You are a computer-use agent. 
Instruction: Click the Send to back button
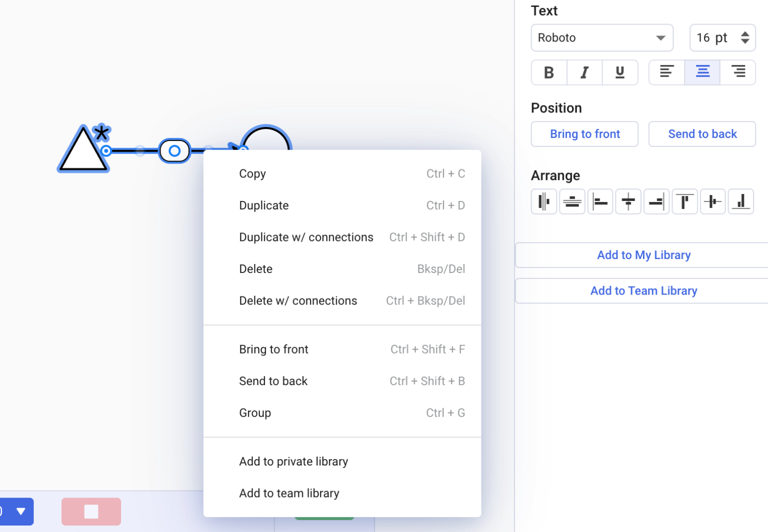point(702,134)
